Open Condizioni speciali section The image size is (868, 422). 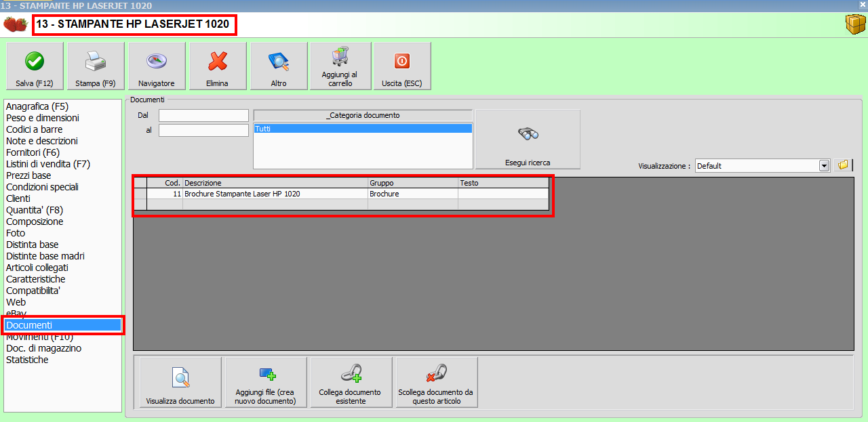point(43,187)
